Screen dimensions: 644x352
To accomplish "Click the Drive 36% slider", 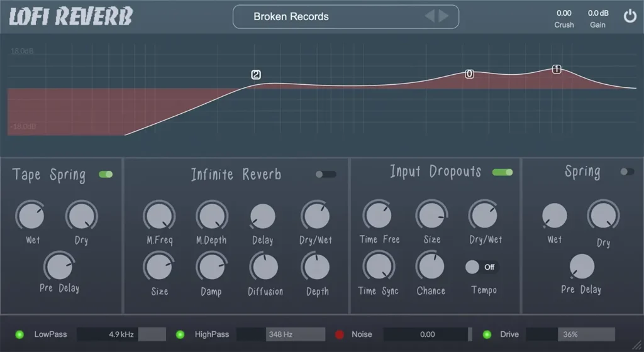I will (570, 334).
